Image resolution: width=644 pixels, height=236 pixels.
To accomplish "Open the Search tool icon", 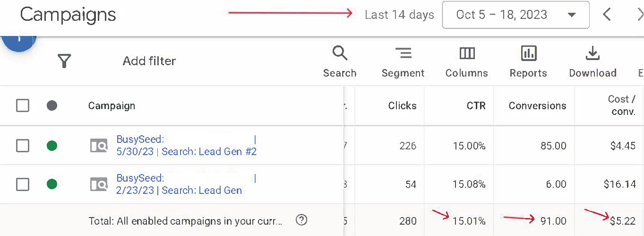I will coord(340,53).
